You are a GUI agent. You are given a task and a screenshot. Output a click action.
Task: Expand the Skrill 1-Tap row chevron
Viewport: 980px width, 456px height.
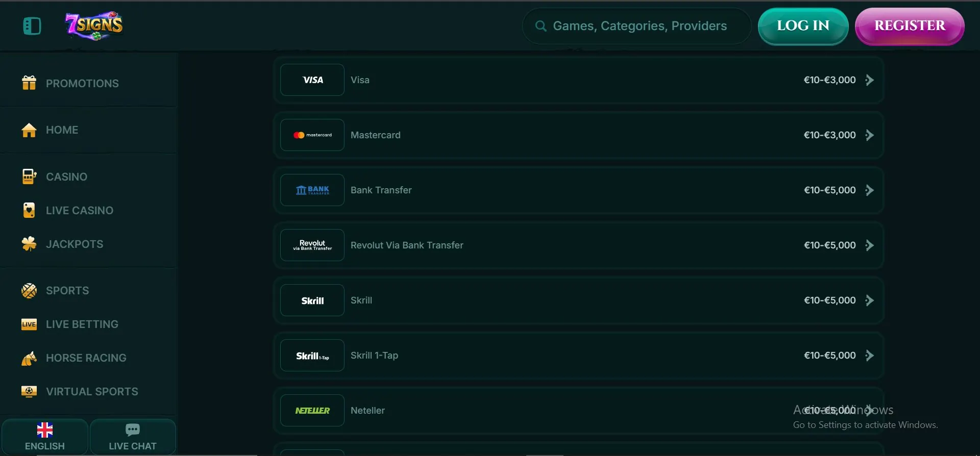tap(870, 356)
